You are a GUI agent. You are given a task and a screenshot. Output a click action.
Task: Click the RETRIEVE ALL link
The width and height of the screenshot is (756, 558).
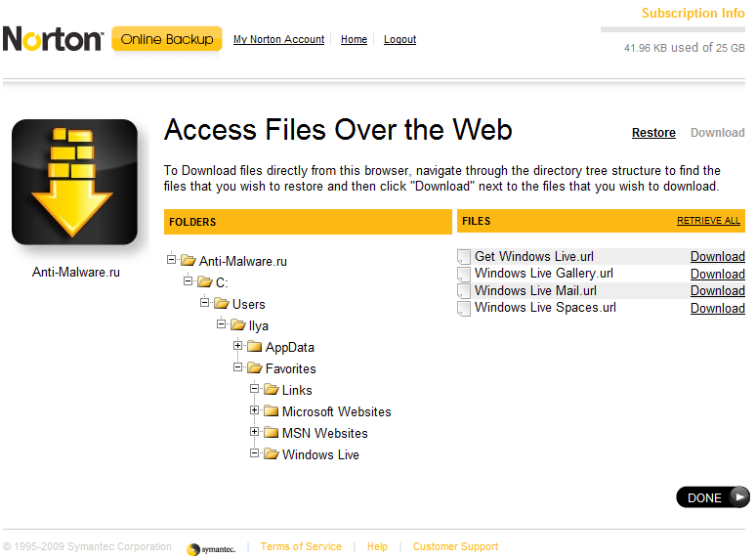[708, 221]
